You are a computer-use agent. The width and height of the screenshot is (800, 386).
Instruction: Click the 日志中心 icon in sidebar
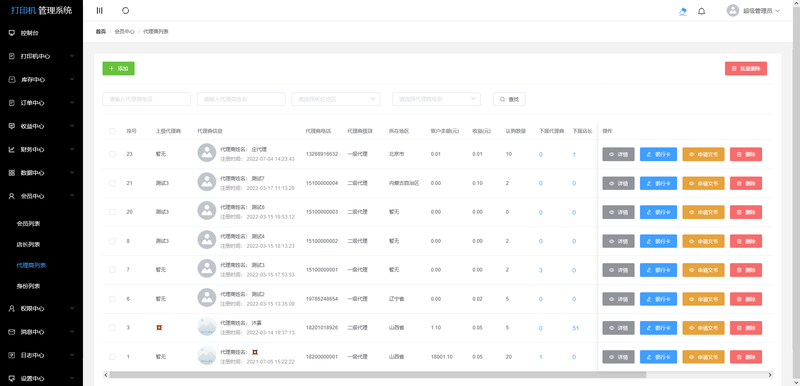point(12,355)
